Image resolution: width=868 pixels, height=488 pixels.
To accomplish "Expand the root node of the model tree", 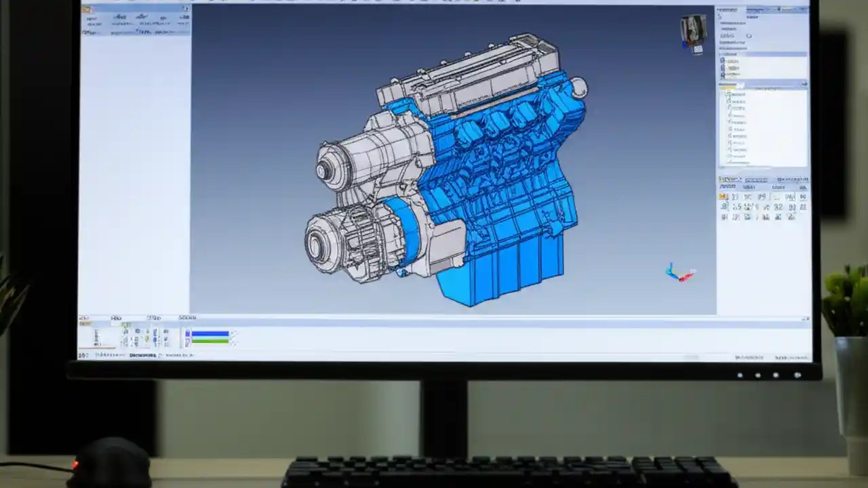I will click(x=723, y=93).
